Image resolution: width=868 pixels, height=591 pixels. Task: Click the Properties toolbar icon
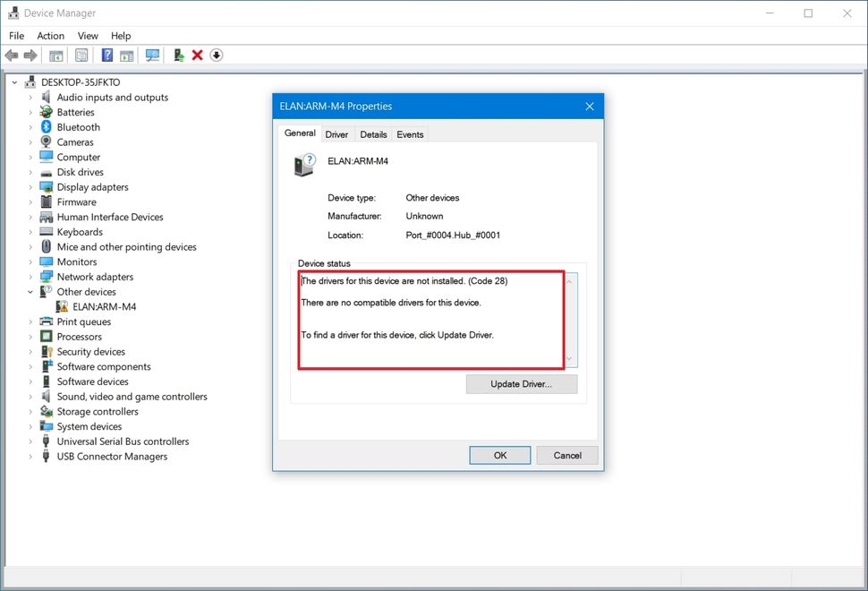click(x=81, y=55)
